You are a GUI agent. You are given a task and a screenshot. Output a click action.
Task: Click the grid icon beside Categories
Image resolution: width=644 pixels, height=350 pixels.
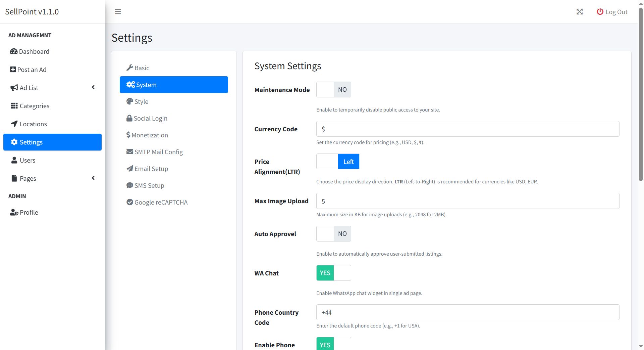tap(14, 106)
